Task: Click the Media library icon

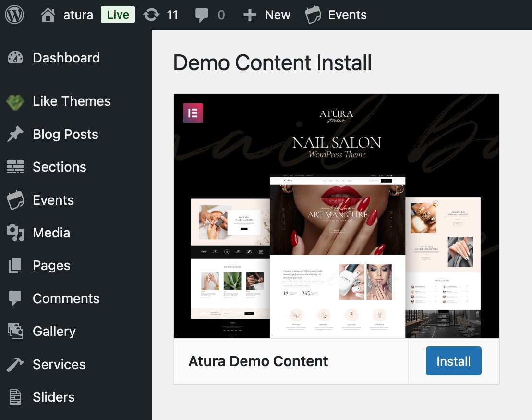Action: click(15, 233)
